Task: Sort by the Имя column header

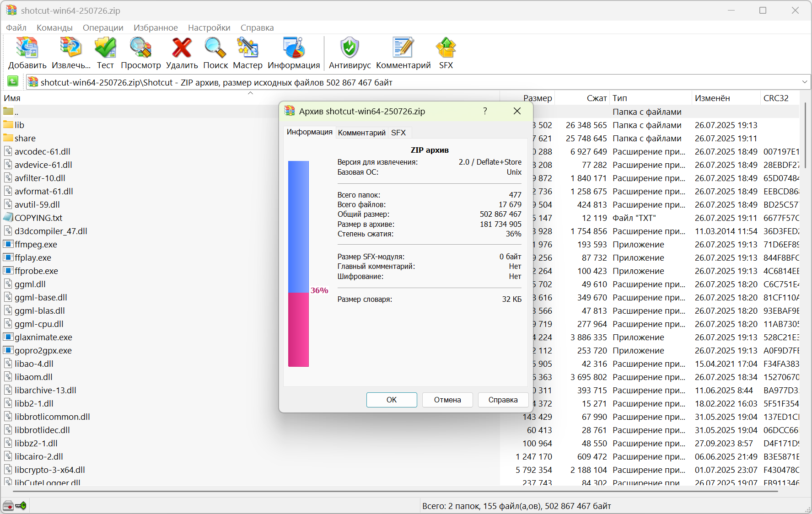Action: click(x=250, y=98)
